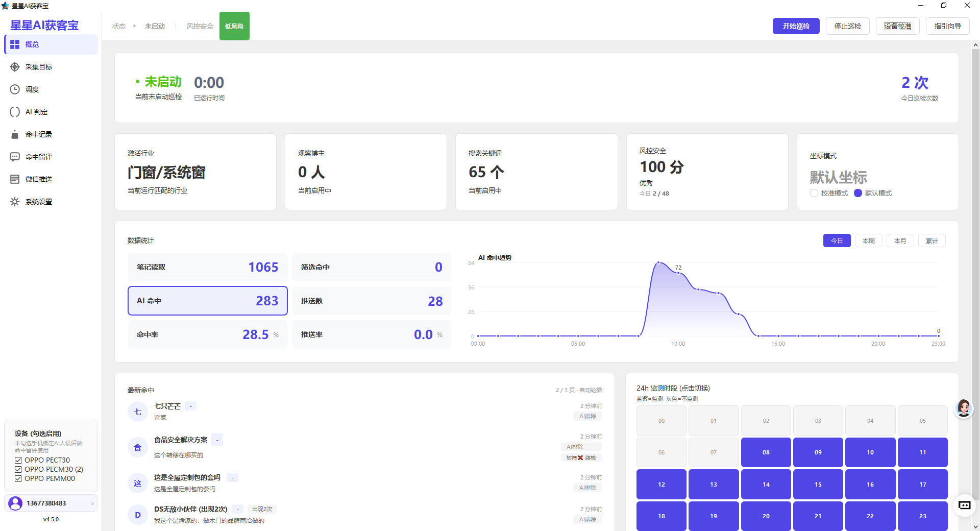Click the 采集目标 target icon
Viewport: 980px width, 531px height.
tap(15, 67)
